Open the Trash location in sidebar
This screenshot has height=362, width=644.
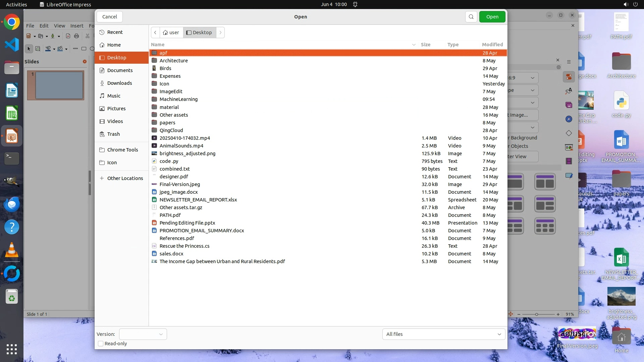113,134
